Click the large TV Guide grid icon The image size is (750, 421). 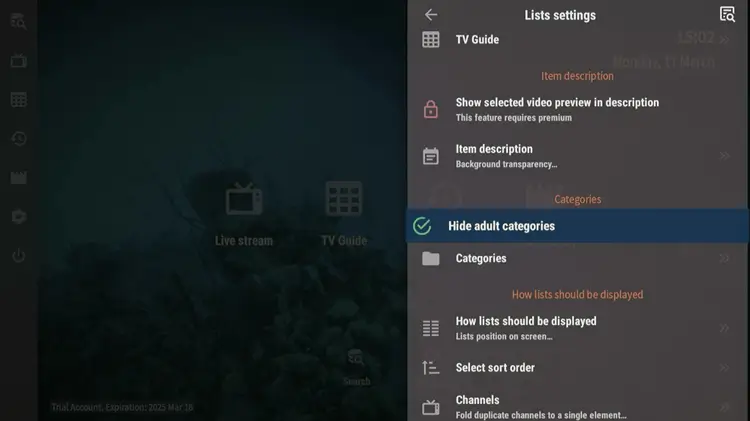(344, 199)
